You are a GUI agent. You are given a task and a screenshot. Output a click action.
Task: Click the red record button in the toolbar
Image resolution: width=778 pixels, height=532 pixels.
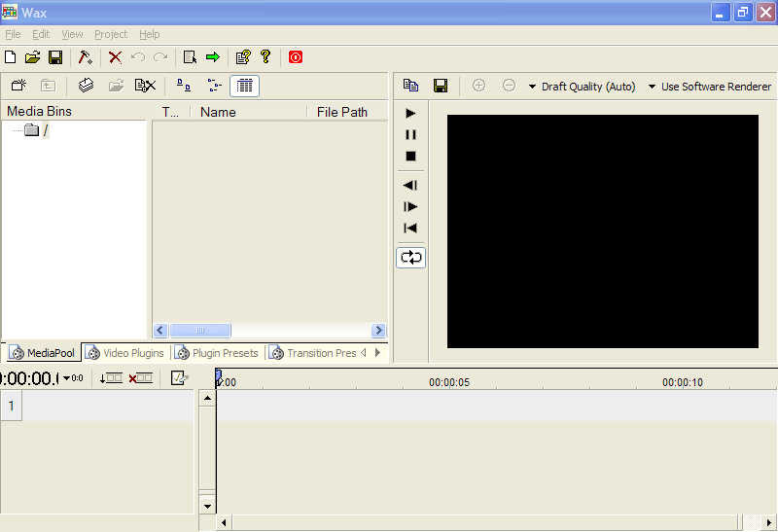(296, 57)
